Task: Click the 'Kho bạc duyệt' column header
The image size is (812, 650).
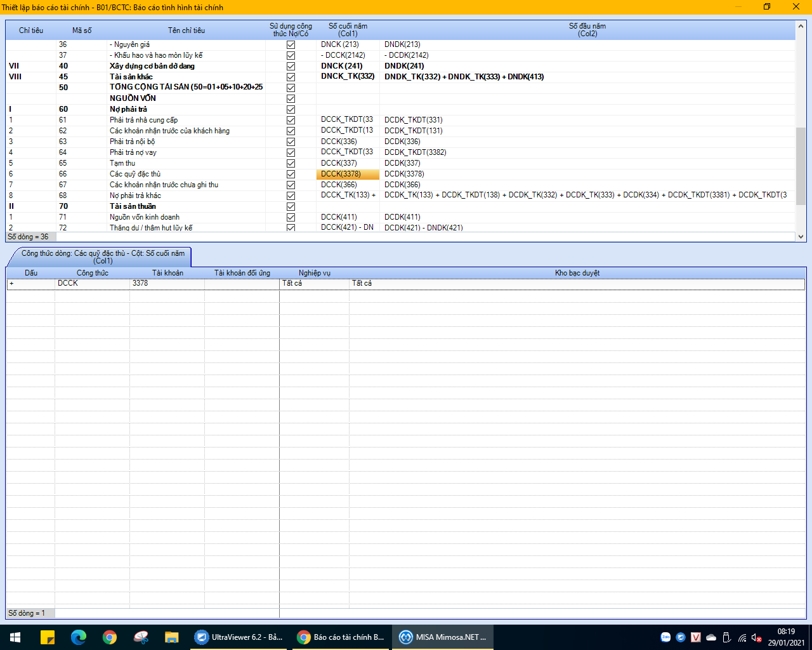Action: pos(577,273)
